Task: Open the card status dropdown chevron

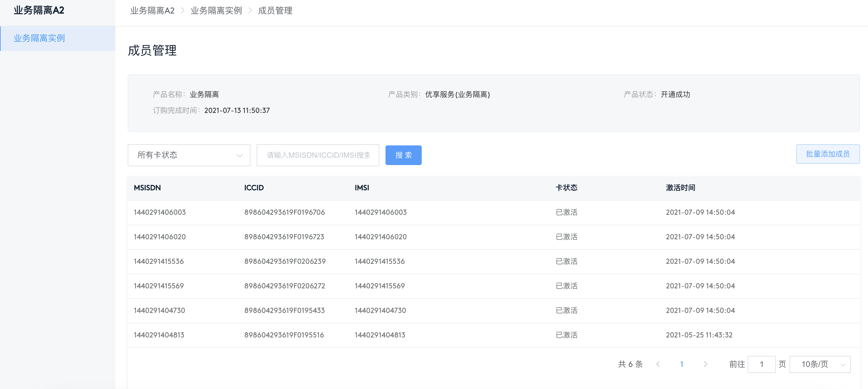Action: 240,155
